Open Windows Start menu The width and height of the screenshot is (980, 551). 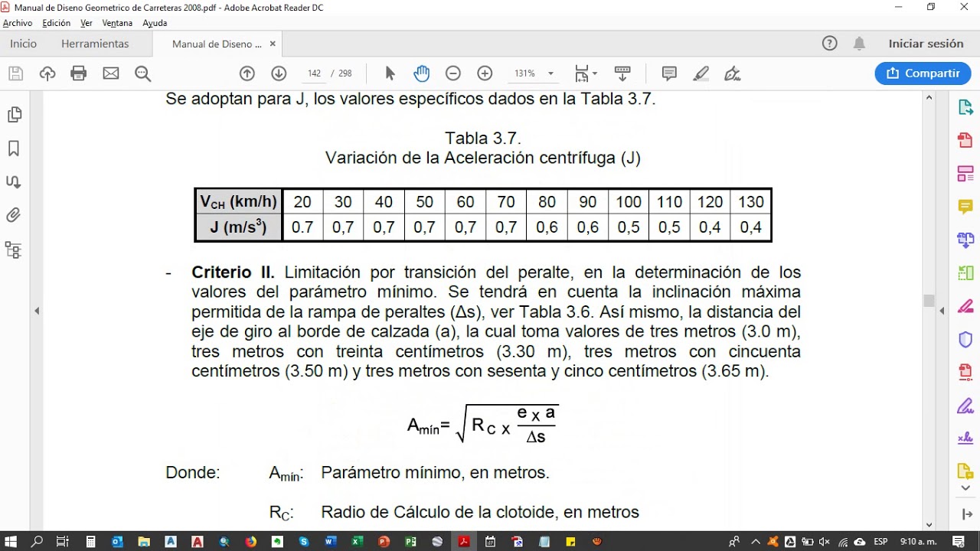pyautogui.click(x=11, y=541)
